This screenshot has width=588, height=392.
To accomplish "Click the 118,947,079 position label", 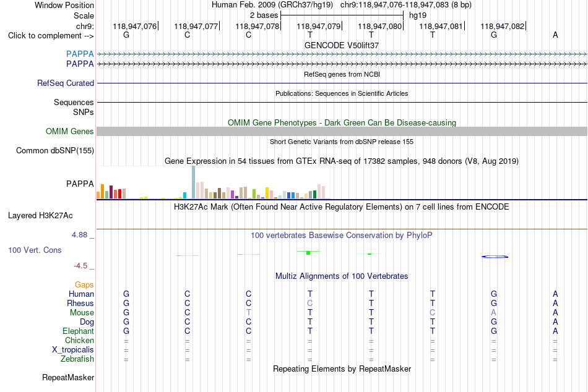I will tap(318, 26).
